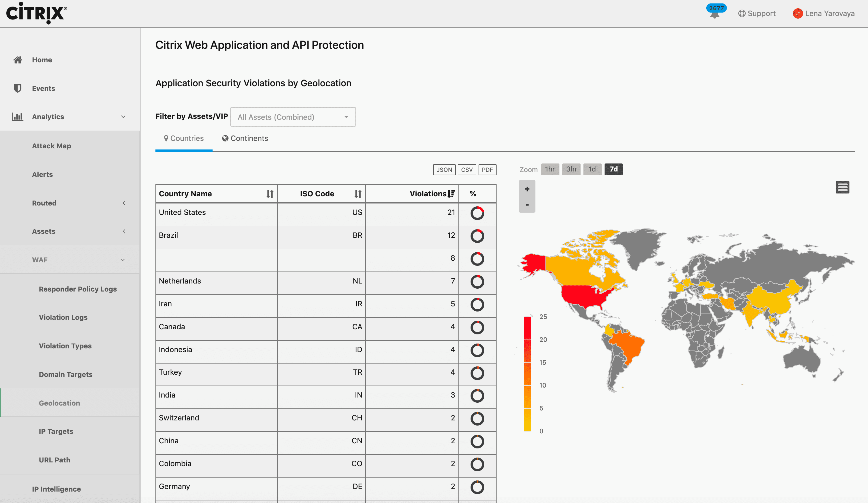The image size is (868, 503).
Task: Click the Home house icon
Action: 17,60
